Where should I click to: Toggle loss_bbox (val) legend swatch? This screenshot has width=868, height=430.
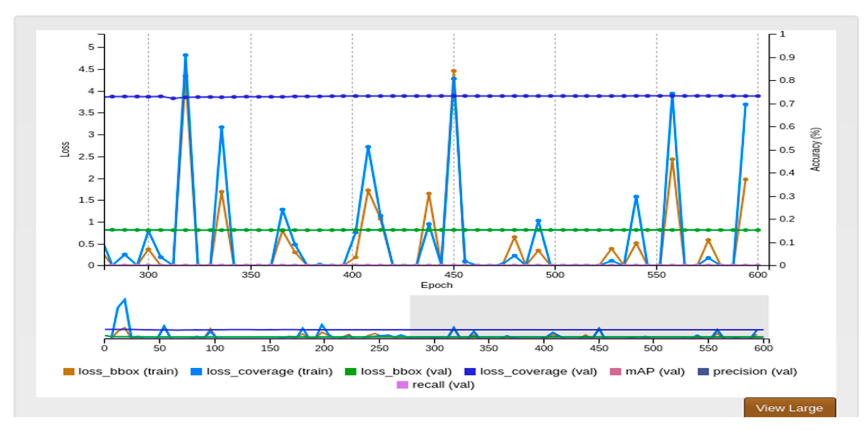click(x=350, y=371)
